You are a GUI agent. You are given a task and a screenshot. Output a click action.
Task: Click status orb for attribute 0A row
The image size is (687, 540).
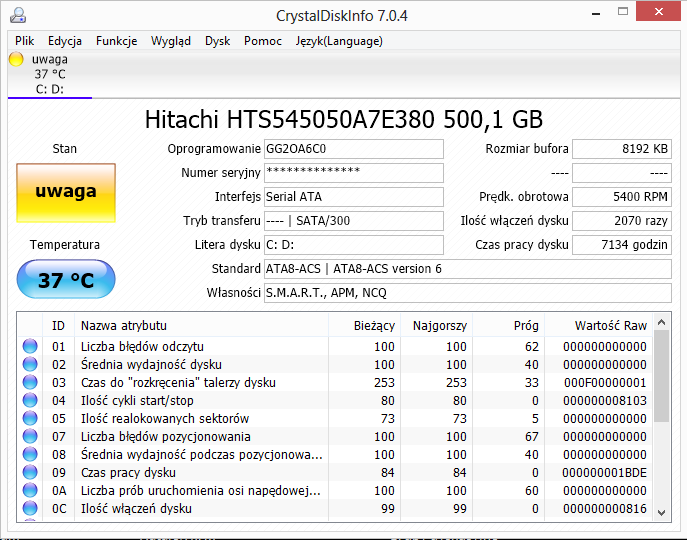pyautogui.click(x=30, y=490)
